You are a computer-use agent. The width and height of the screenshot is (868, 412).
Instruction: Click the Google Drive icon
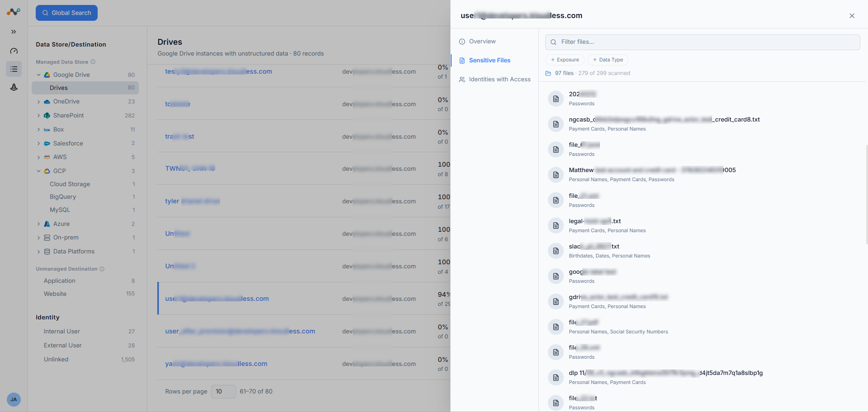(47, 75)
